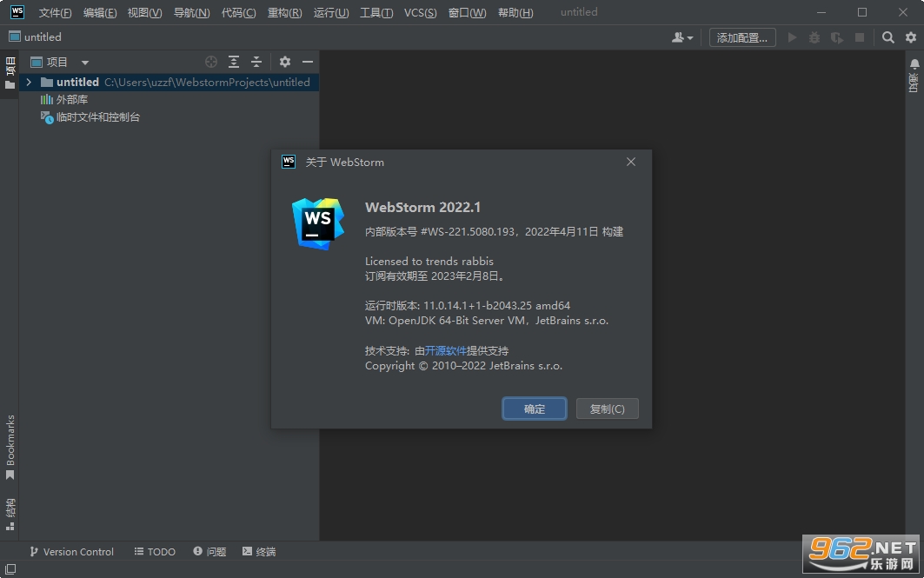This screenshot has width=924, height=578.
Task: Select the untitled project folder row
Action: coord(170,82)
